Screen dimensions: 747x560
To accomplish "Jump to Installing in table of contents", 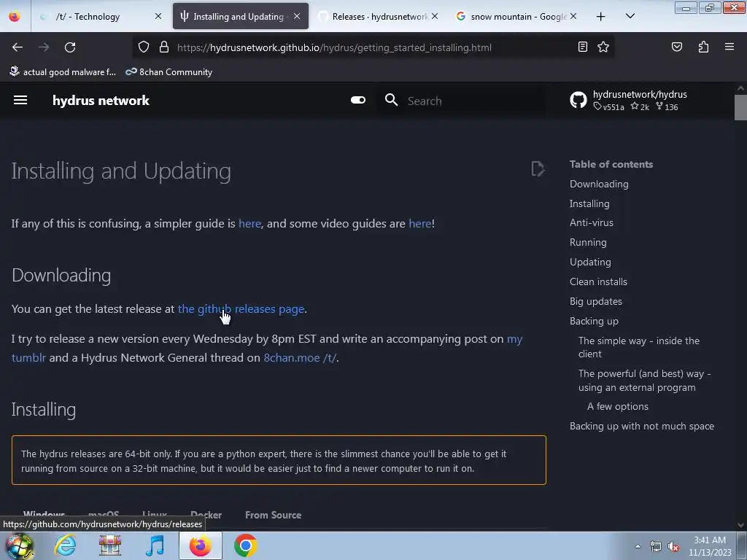I will pyautogui.click(x=589, y=203).
